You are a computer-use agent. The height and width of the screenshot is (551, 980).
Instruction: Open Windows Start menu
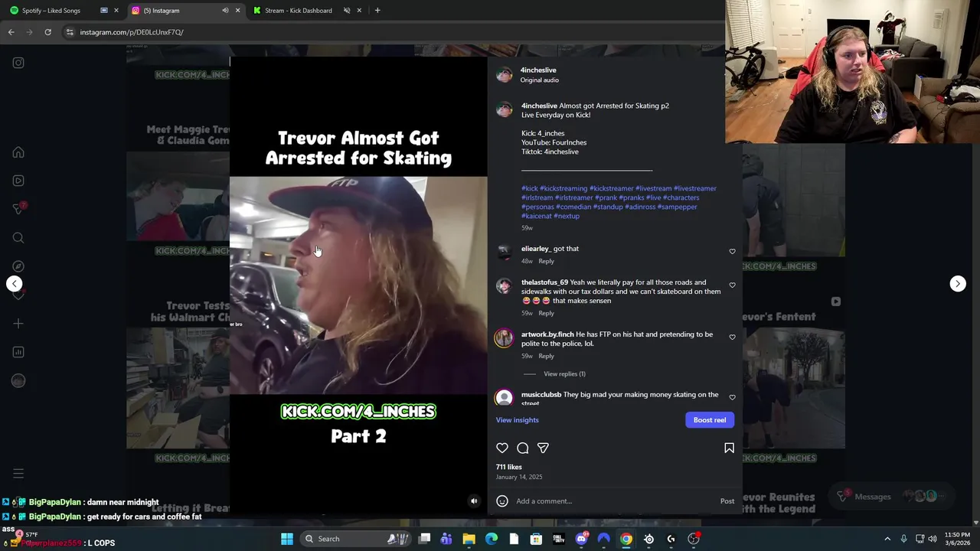(x=287, y=539)
